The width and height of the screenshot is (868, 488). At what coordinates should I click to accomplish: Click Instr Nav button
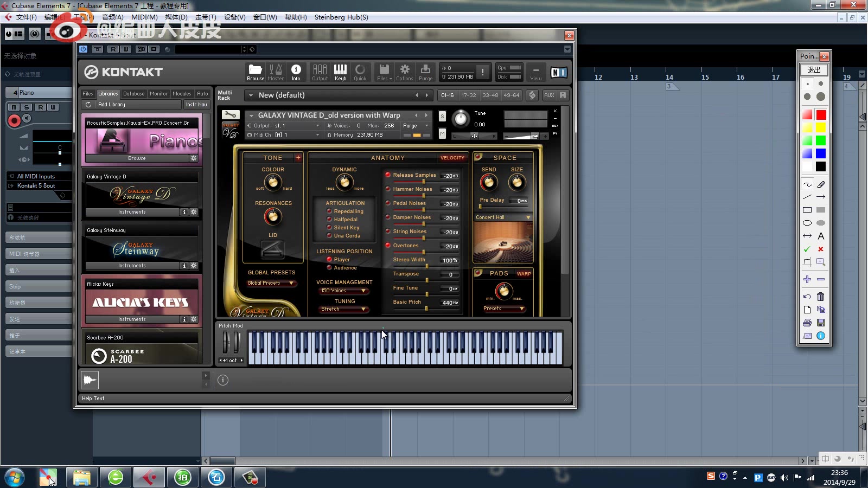(196, 104)
